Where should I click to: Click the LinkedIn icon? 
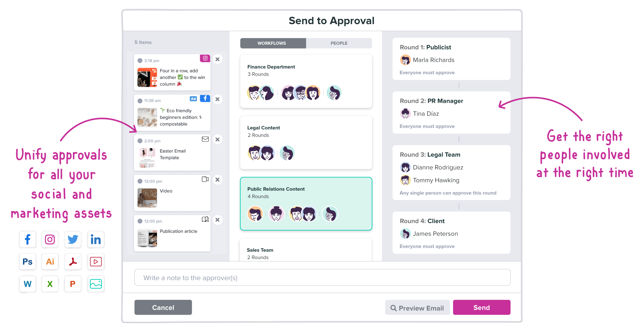coord(95,239)
